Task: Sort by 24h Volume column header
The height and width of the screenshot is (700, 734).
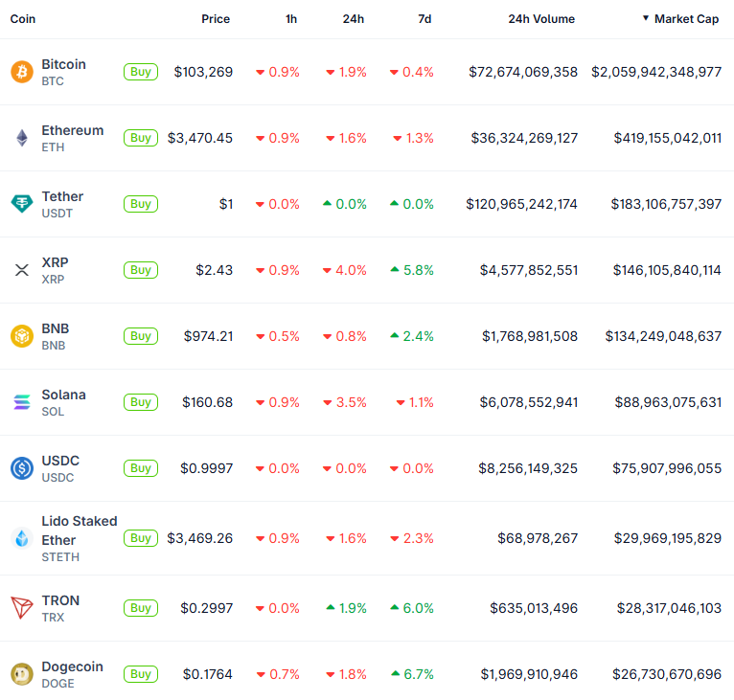Action: pos(541,19)
